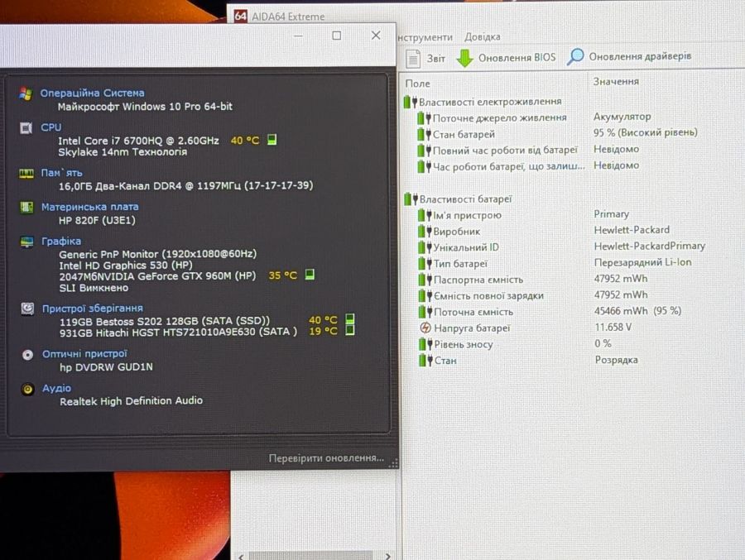Maximize the Speccy window
Screen dimensions: 745x560
pos(337,36)
